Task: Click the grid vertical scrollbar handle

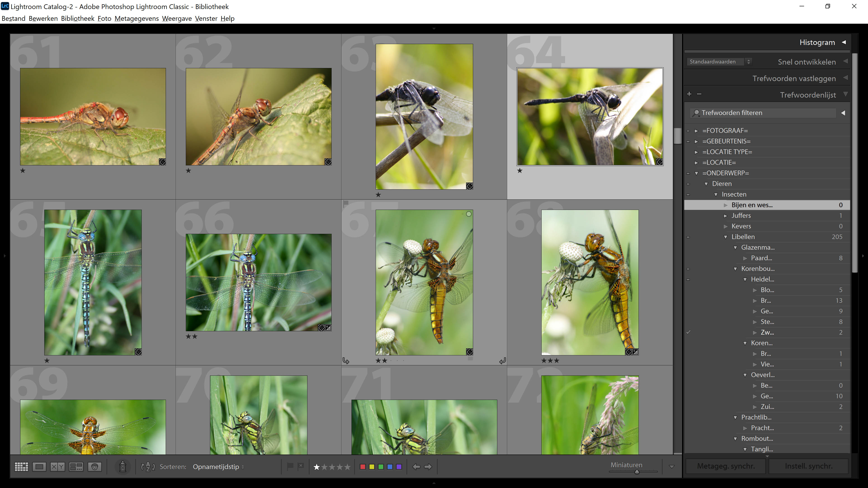Action: tap(678, 136)
